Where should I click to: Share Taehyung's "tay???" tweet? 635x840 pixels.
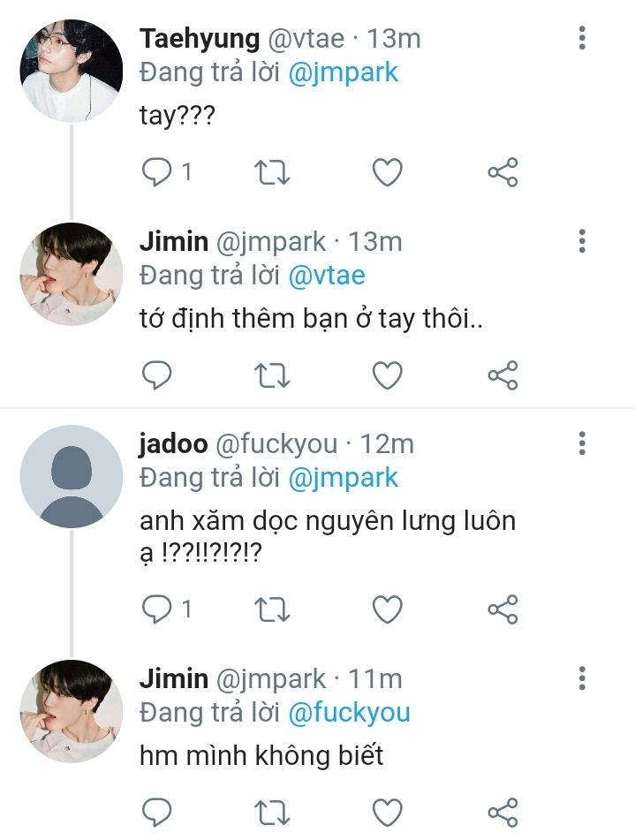pos(503,171)
